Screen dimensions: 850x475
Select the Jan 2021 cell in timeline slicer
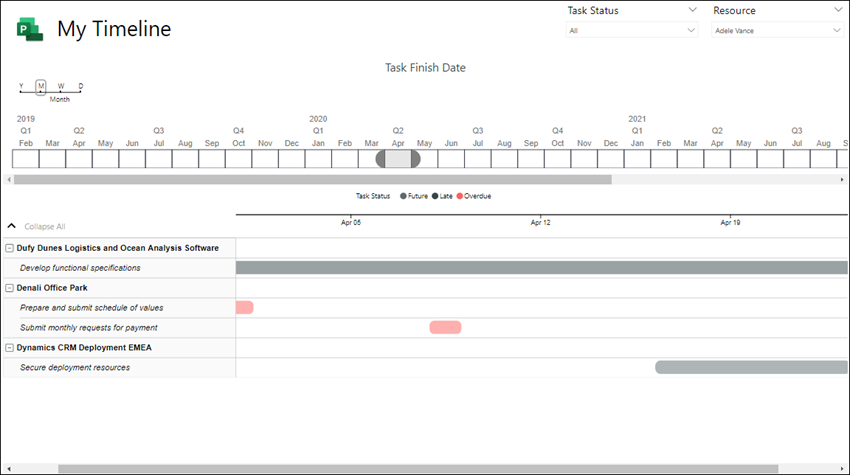(637, 159)
